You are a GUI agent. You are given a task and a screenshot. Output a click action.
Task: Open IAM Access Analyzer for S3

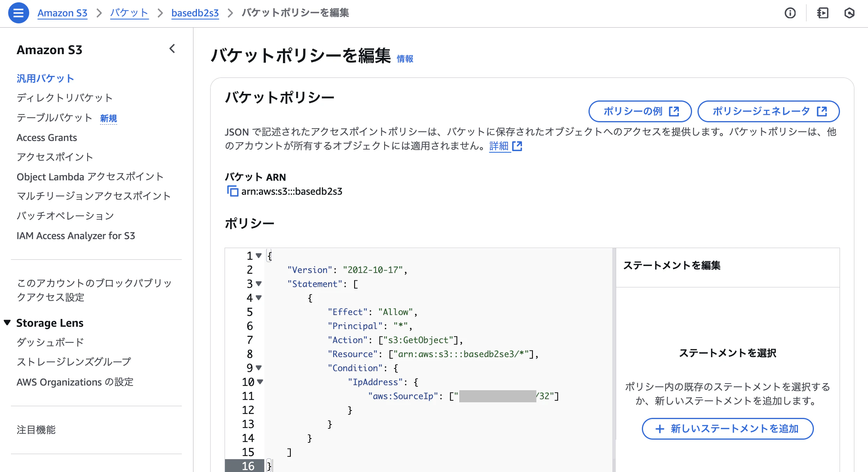pos(76,236)
